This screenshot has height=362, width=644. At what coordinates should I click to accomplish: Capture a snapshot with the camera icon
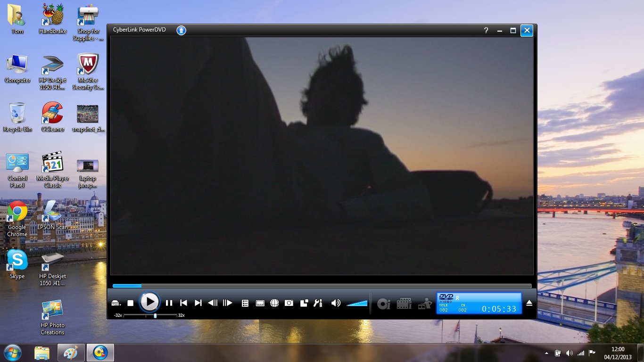tap(289, 303)
